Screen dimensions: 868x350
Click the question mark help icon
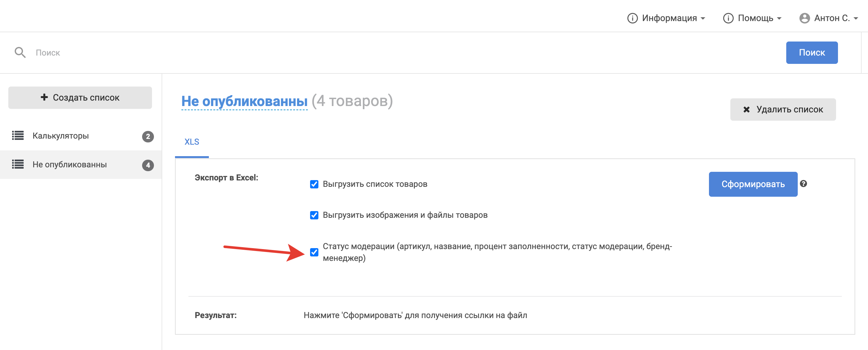pyautogui.click(x=803, y=184)
